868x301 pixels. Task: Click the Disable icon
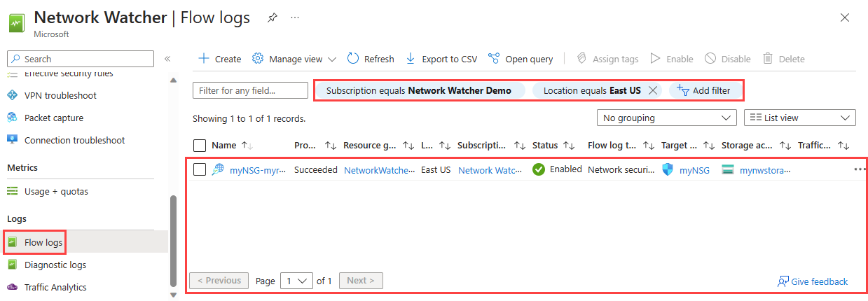click(x=710, y=59)
